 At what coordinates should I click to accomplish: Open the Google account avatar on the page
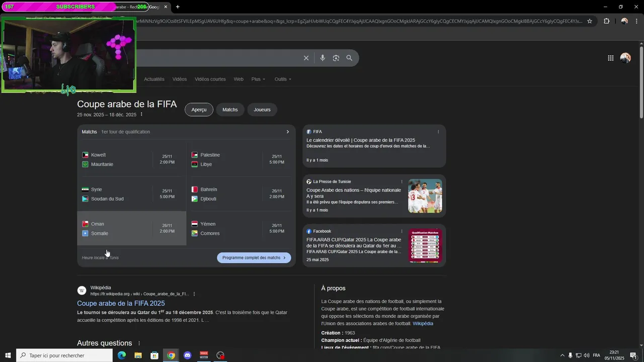[x=625, y=58]
